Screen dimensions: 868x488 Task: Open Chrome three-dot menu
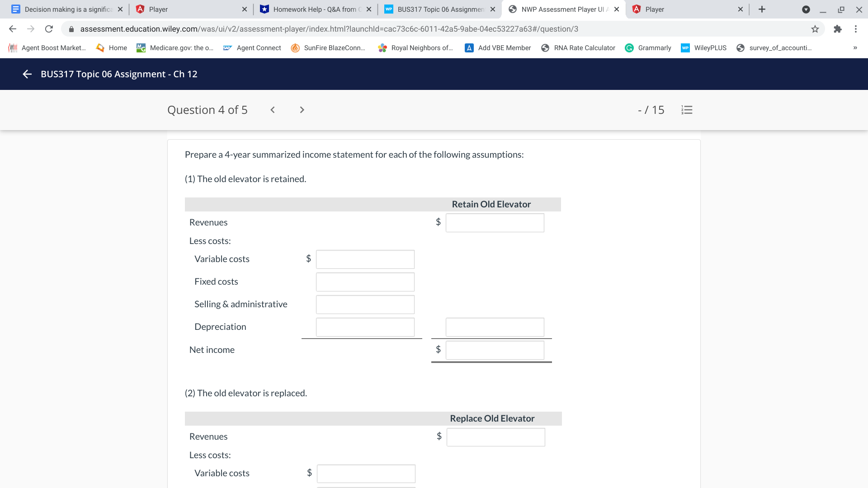(855, 29)
